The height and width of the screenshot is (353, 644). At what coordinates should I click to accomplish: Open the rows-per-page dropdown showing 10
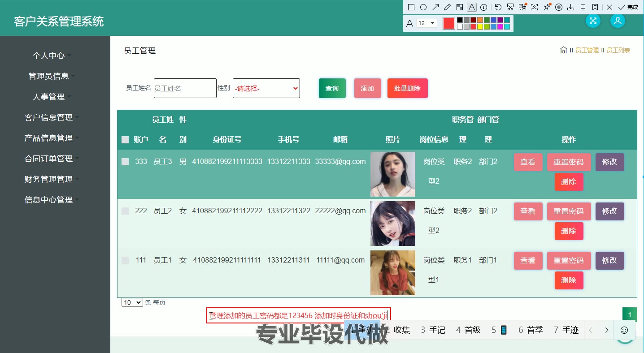point(132,302)
